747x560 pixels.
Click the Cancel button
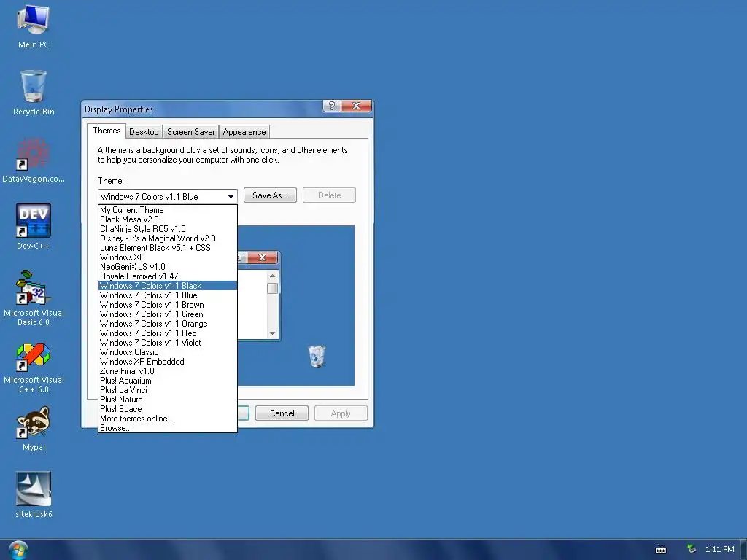coord(282,413)
